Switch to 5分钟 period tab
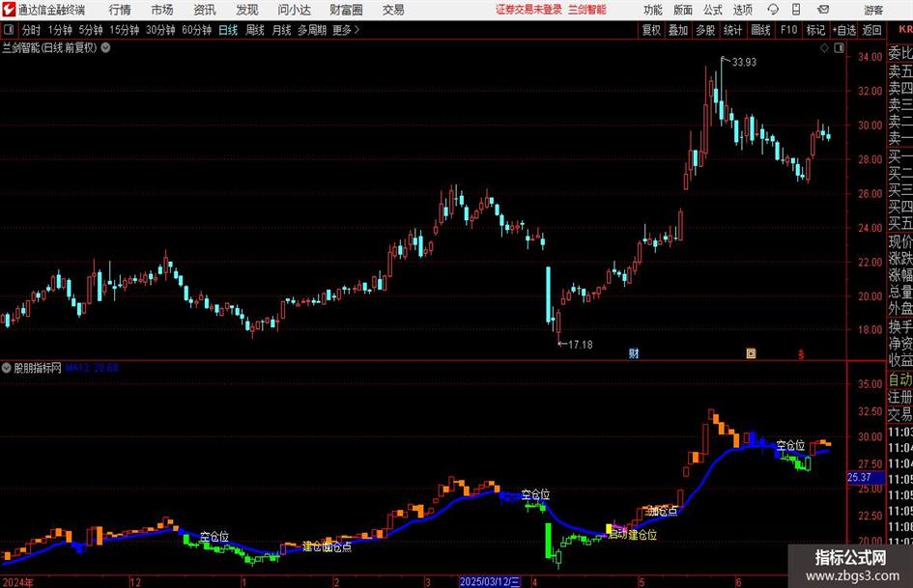The height and width of the screenshot is (588, 913). (x=91, y=30)
